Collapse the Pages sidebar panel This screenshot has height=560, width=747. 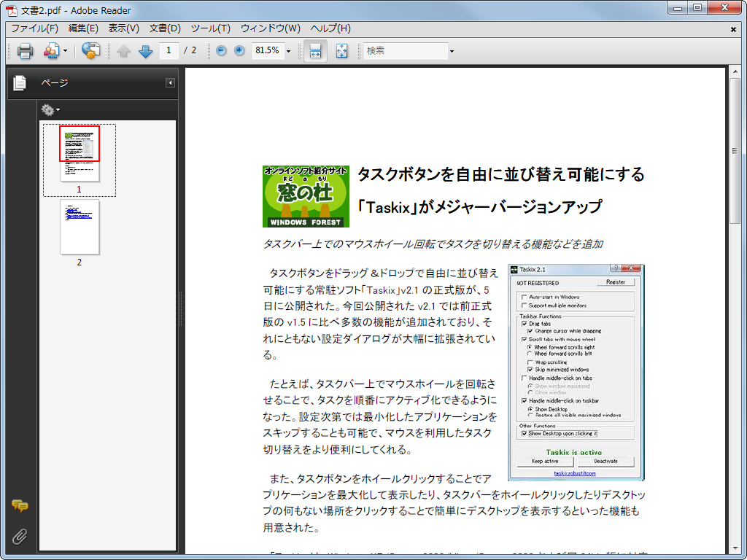coord(170,82)
